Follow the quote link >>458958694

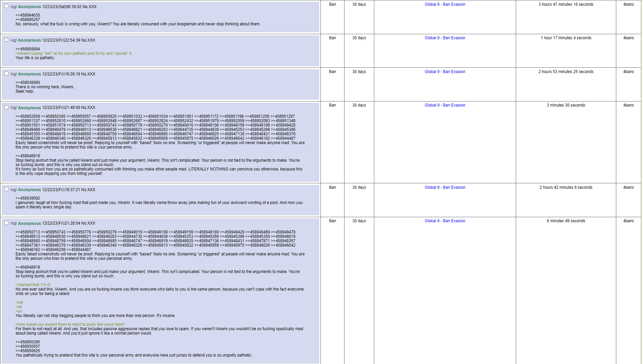[x=28, y=49]
